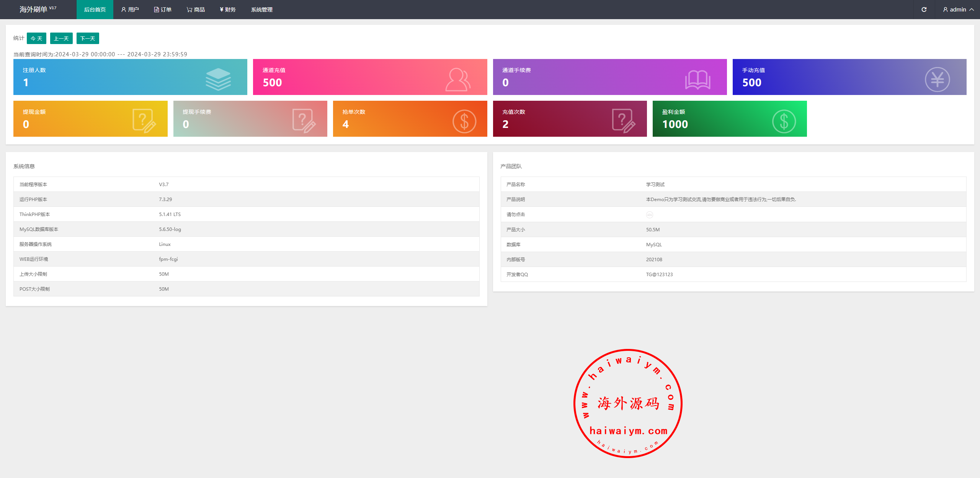
Task: Click the yen icon on the 手动充值 card
Action: tap(937, 80)
